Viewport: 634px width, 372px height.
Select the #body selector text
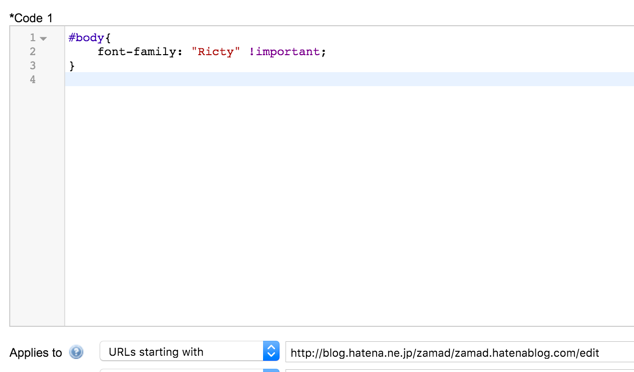coord(86,38)
